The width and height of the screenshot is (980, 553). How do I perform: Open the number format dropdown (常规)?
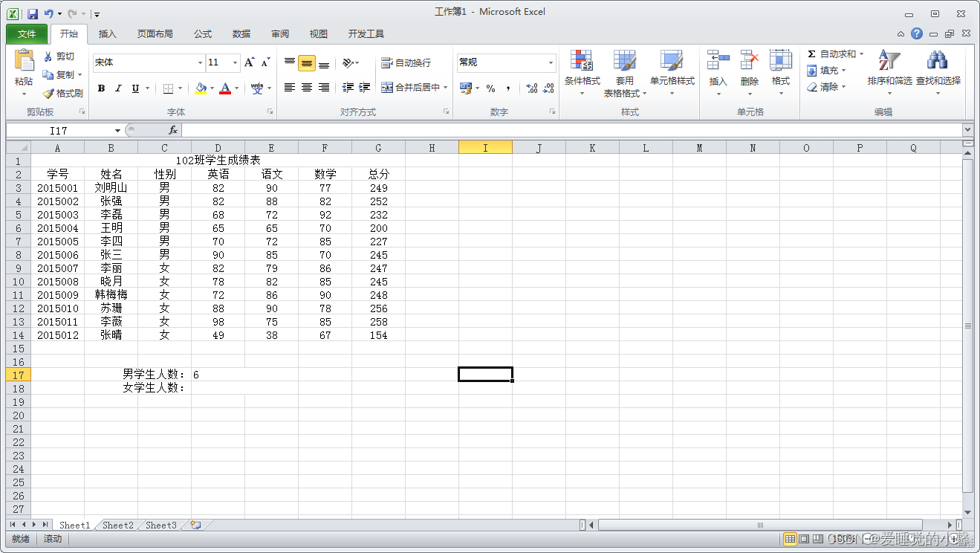pyautogui.click(x=551, y=63)
